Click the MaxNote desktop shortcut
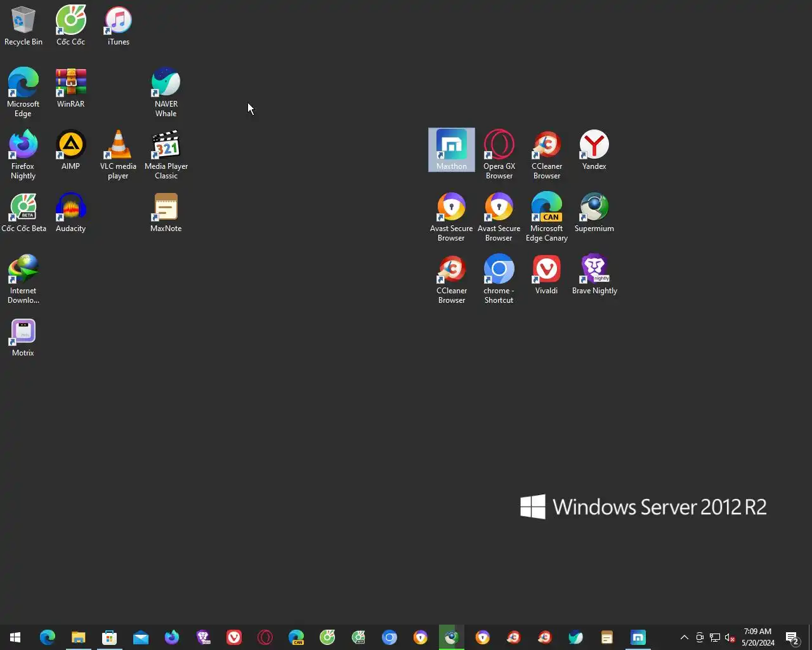This screenshot has height=650, width=812. [166, 213]
